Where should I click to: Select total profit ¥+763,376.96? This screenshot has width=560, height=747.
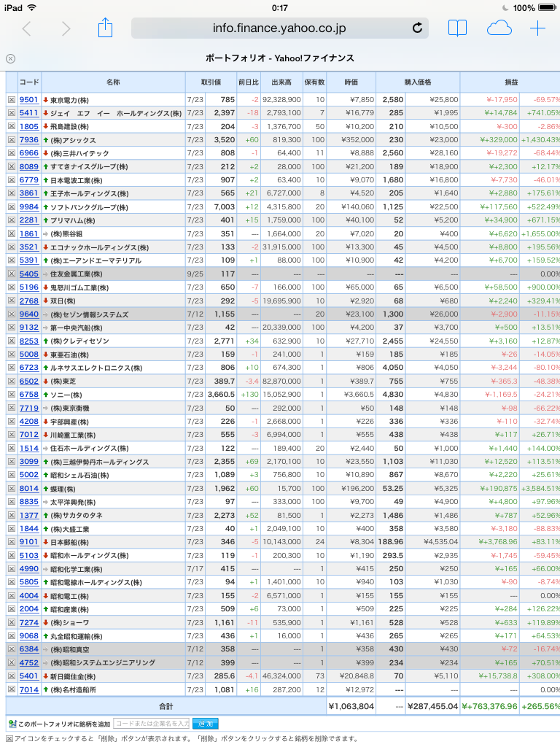tap(489, 706)
